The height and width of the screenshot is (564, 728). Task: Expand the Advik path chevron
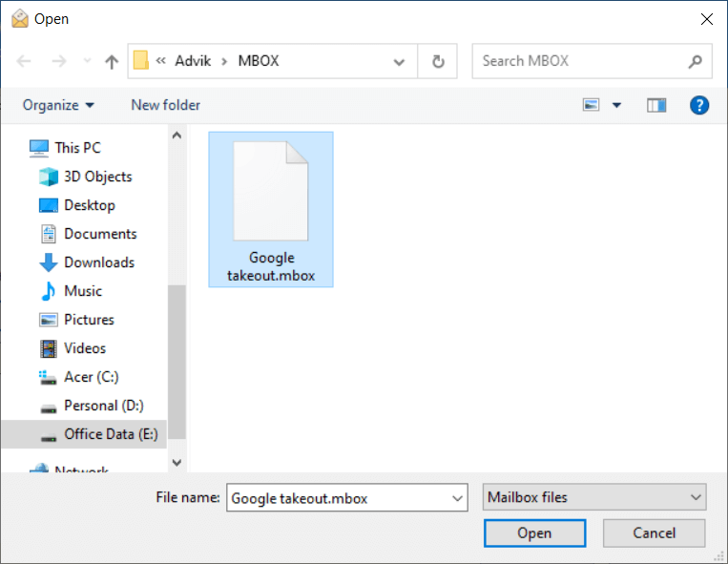225,61
